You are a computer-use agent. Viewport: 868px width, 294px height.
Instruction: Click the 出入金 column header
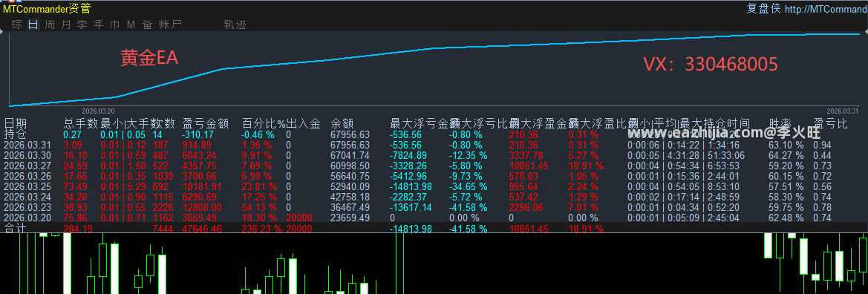point(304,123)
